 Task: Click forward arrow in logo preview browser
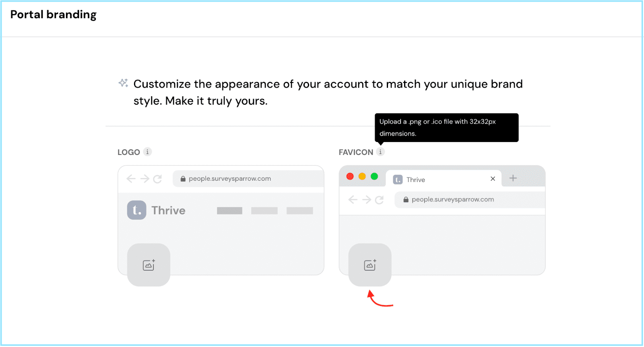pos(144,179)
